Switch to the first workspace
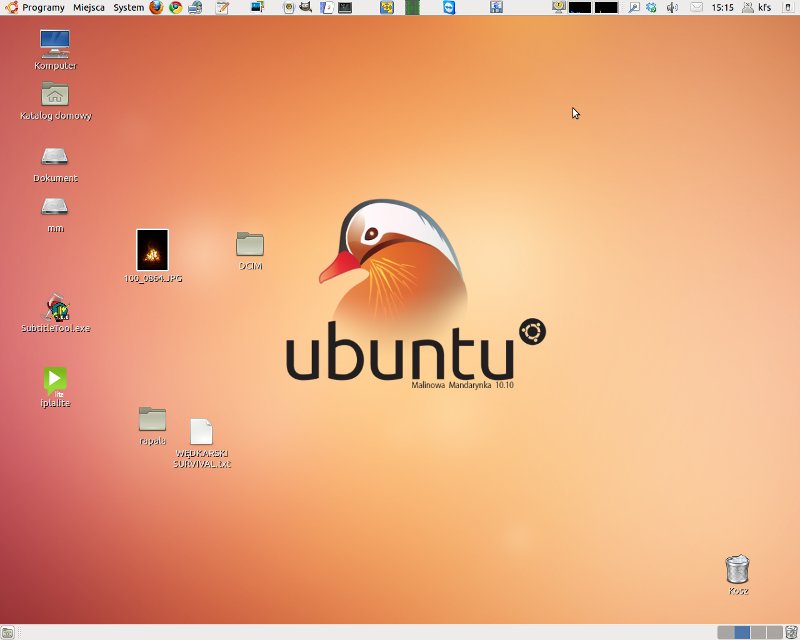The image size is (800, 640). pos(726,632)
